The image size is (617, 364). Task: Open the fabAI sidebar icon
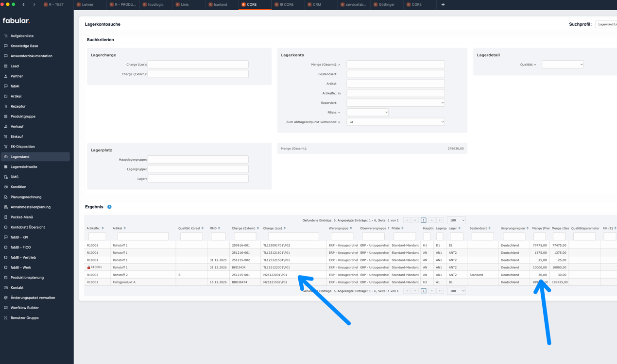tap(6, 86)
